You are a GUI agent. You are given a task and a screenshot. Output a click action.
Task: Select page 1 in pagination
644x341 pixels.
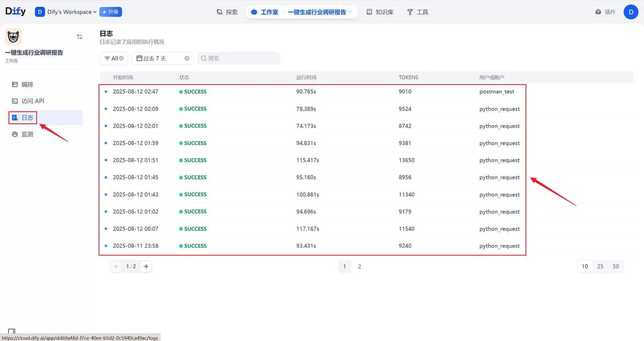pos(345,266)
